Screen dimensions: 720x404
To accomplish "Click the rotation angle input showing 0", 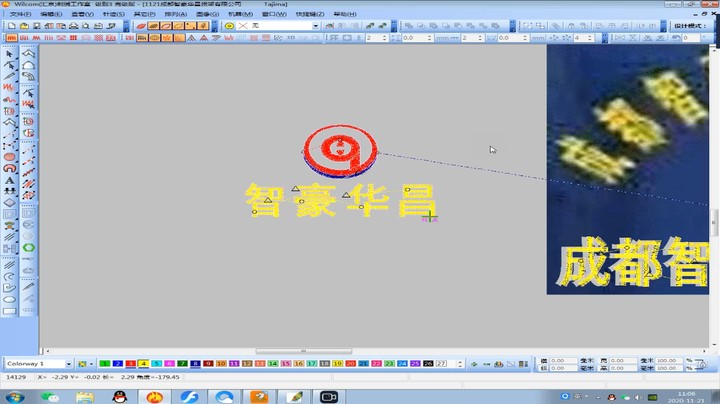I will click(x=691, y=38).
